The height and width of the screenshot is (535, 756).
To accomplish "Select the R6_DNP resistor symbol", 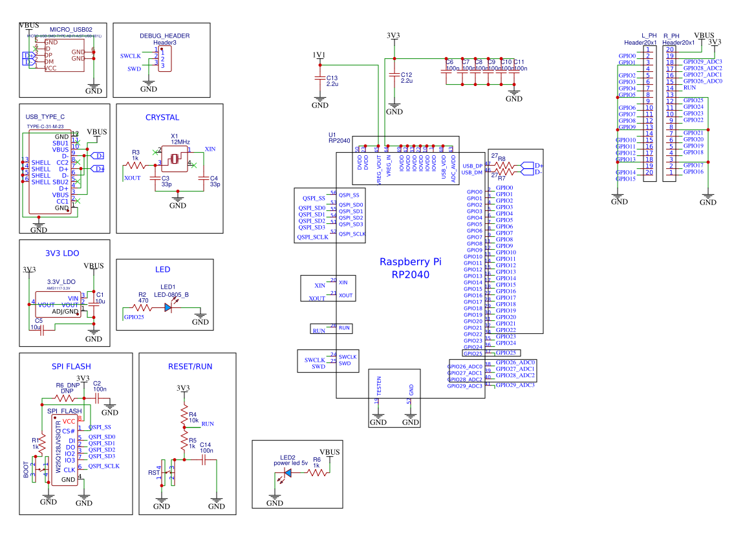I will 65,399.
